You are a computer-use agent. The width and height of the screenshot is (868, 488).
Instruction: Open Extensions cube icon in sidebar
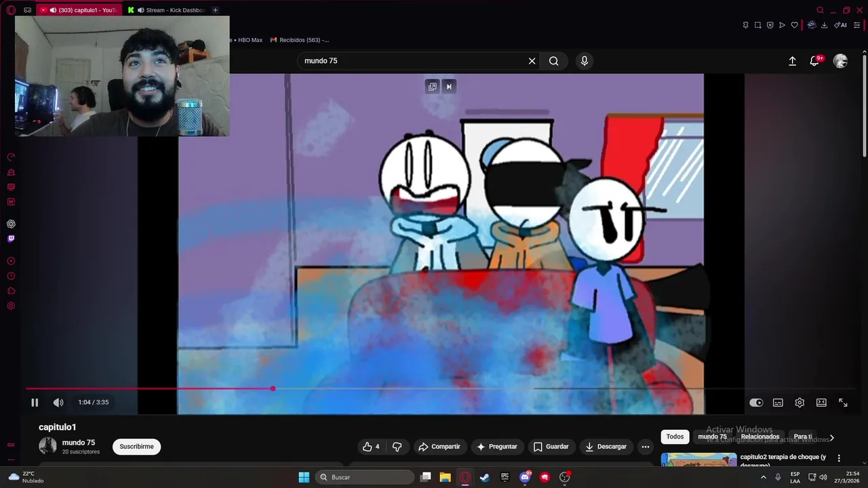tap(11, 291)
